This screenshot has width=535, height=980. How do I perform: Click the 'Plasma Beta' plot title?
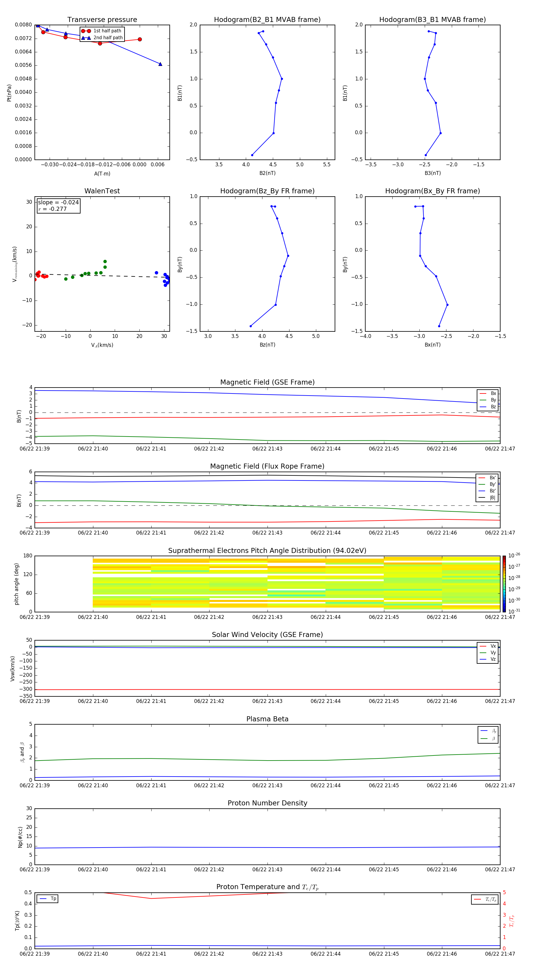click(267, 719)
